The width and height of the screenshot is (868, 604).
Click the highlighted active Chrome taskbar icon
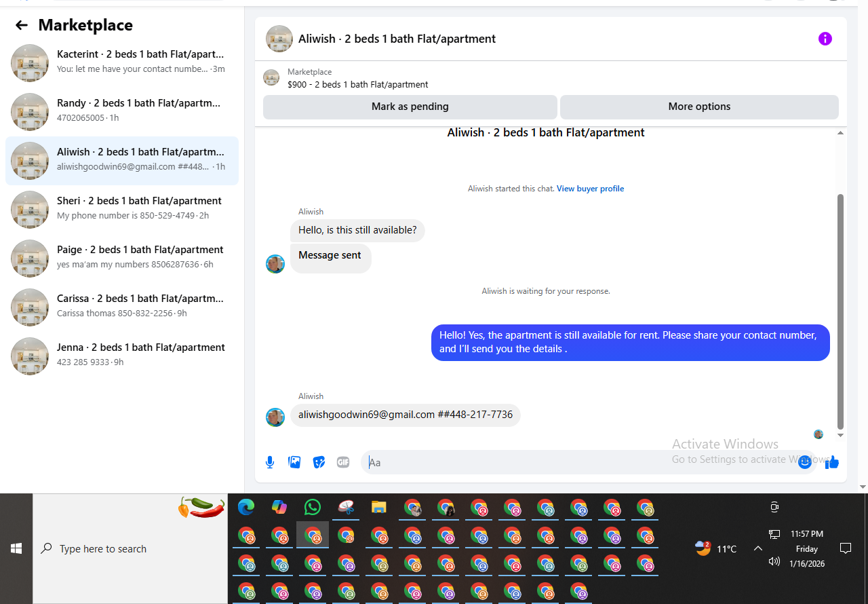coord(313,535)
